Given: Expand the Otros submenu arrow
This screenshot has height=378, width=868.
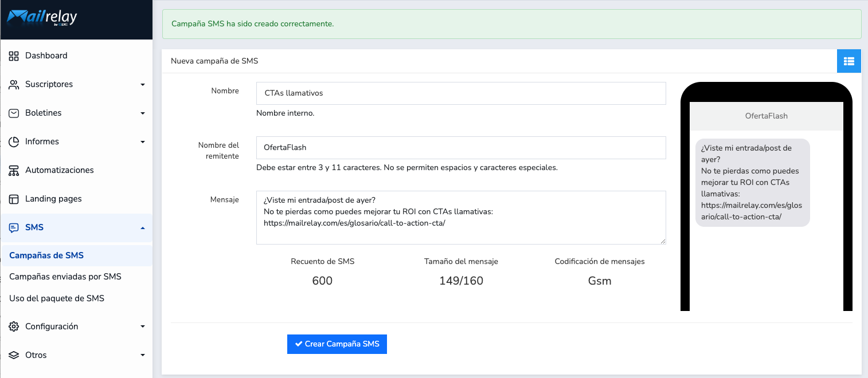Looking at the screenshot, I should (x=143, y=356).
